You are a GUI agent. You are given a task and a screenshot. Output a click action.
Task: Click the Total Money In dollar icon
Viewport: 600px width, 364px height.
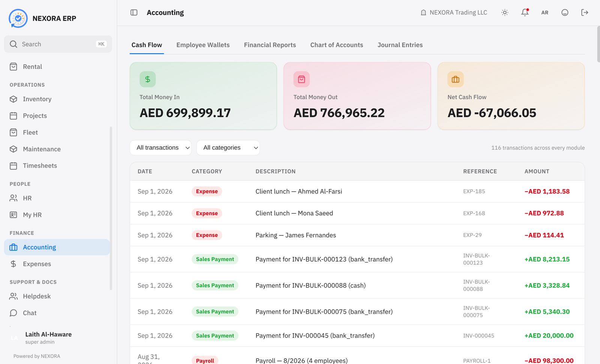tap(148, 79)
